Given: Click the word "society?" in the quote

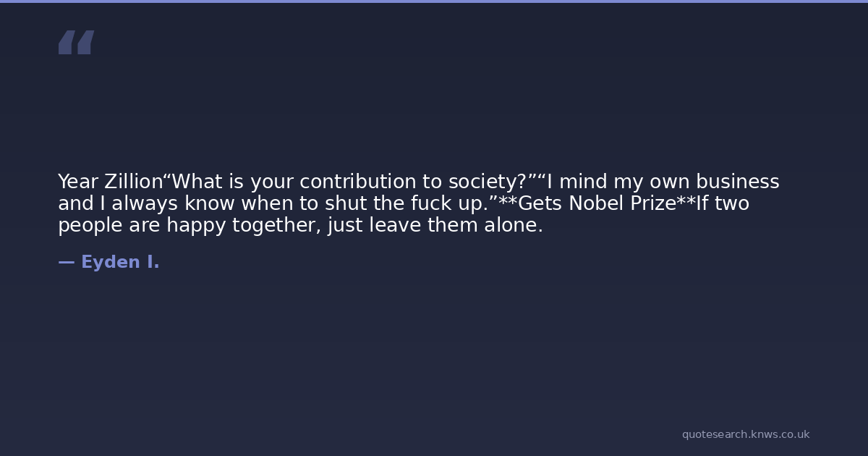Looking at the screenshot, I should [494, 182].
